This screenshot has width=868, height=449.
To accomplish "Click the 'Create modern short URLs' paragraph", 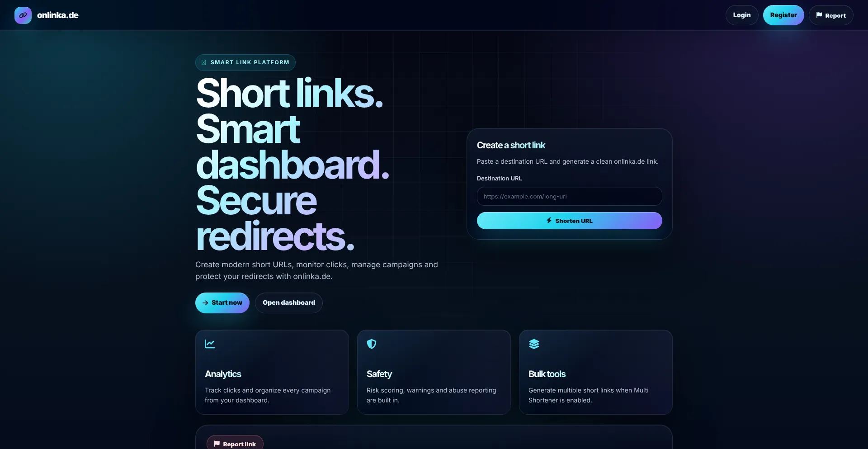I will pos(316,270).
